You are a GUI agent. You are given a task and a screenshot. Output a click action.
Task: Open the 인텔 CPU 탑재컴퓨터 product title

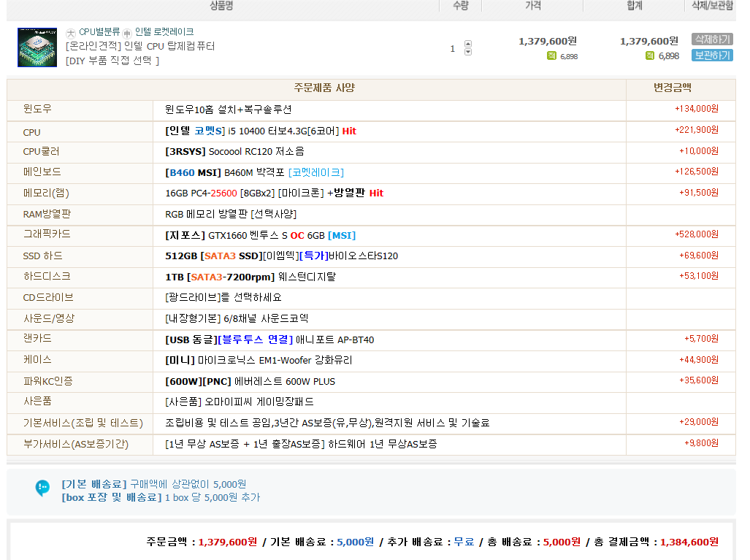(x=140, y=46)
